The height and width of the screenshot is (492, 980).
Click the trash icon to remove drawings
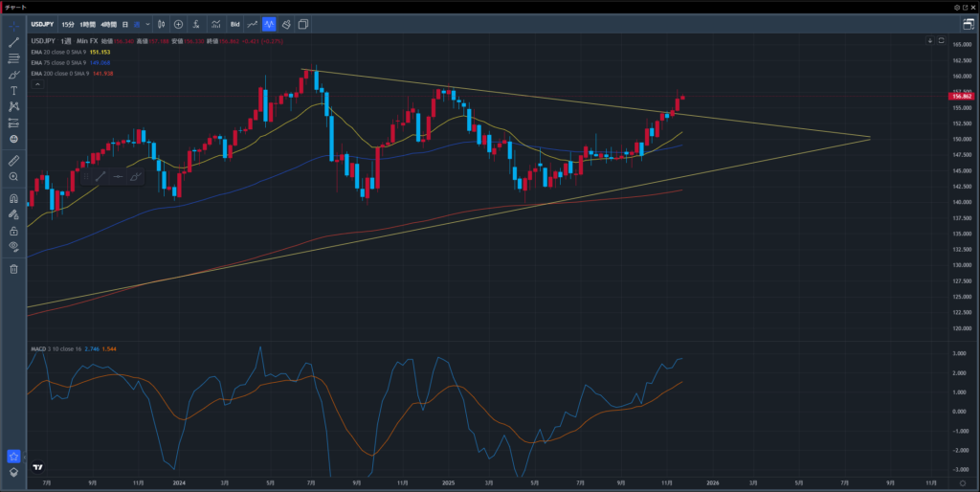click(13, 269)
